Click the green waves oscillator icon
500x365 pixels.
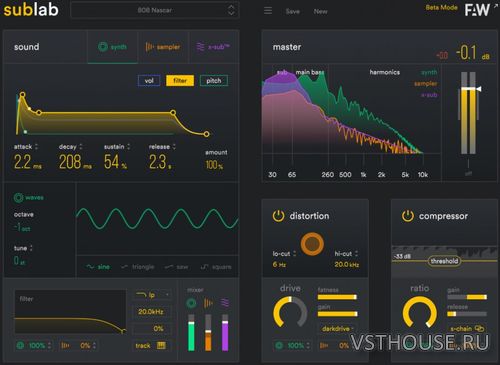(x=18, y=197)
